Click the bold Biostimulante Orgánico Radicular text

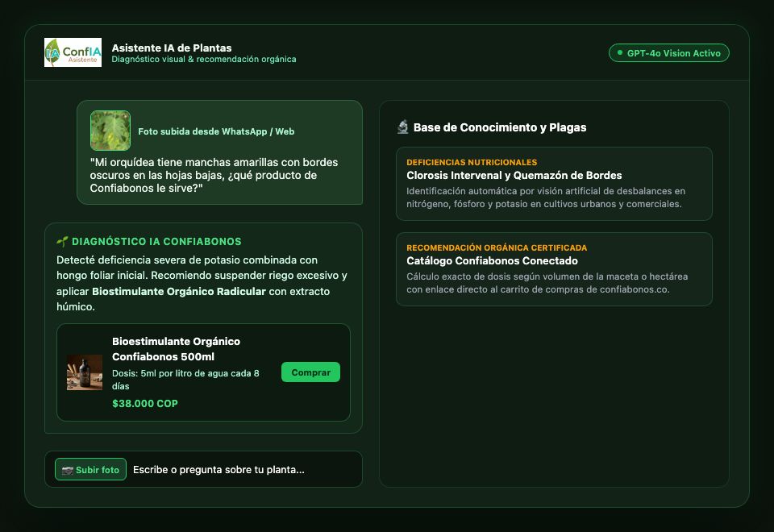[x=179, y=291]
